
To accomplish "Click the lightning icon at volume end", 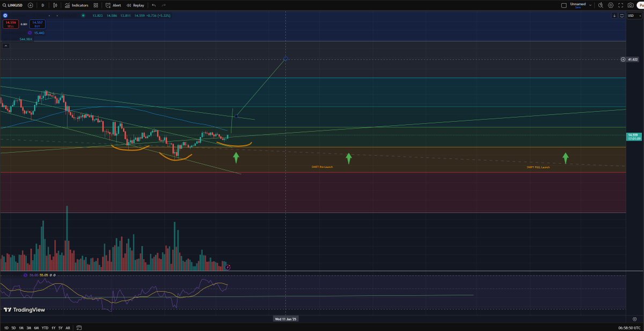I will [228, 267].
